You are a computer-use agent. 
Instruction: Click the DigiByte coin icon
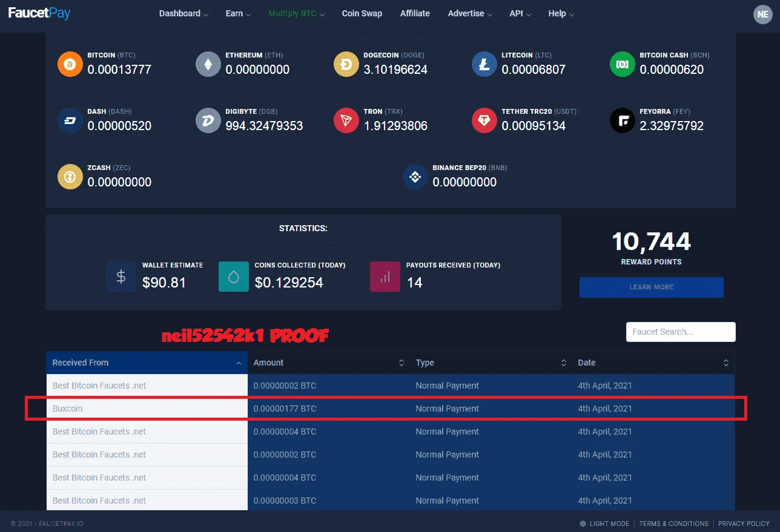point(208,120)
